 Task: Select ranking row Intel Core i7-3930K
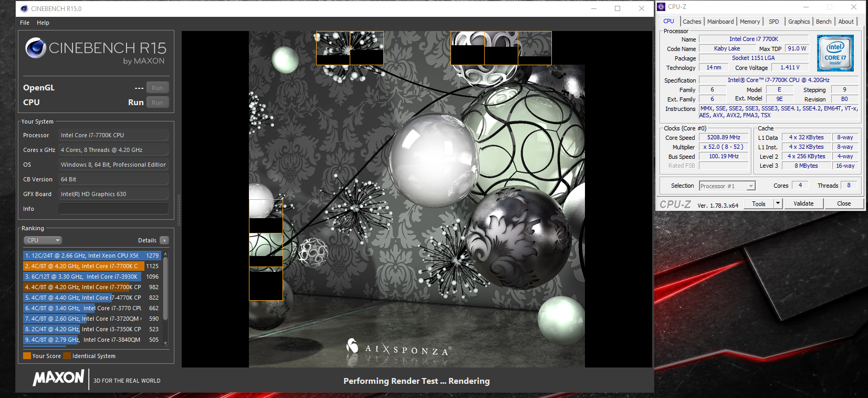pyautogui.click(x=92, y=277)
